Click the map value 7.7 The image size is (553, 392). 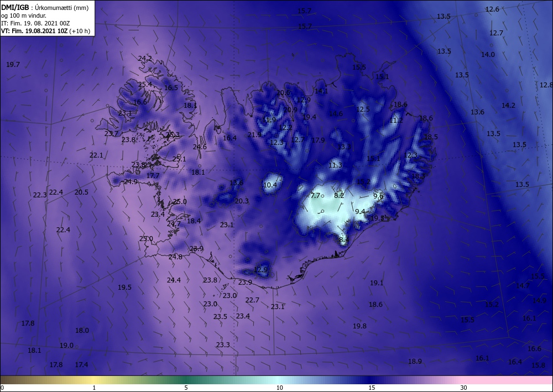click(x=316, y=196)
